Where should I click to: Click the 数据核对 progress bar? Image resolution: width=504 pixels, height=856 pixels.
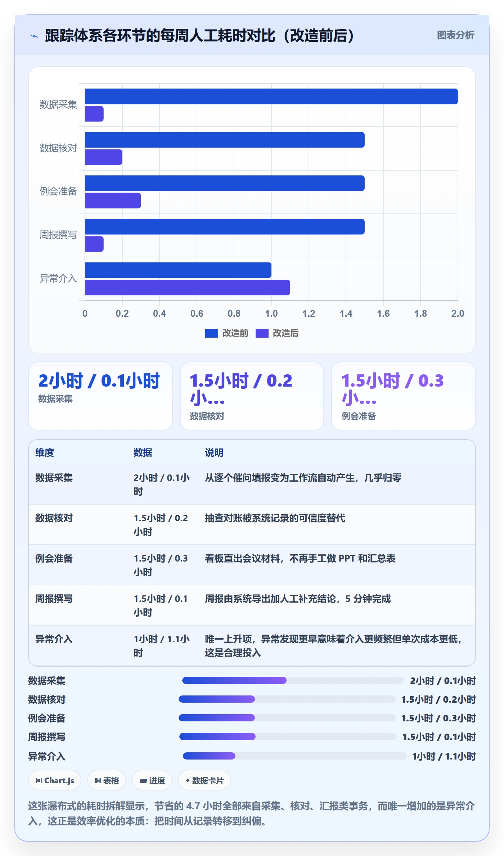pyautogui.click(x=287, y=699)
